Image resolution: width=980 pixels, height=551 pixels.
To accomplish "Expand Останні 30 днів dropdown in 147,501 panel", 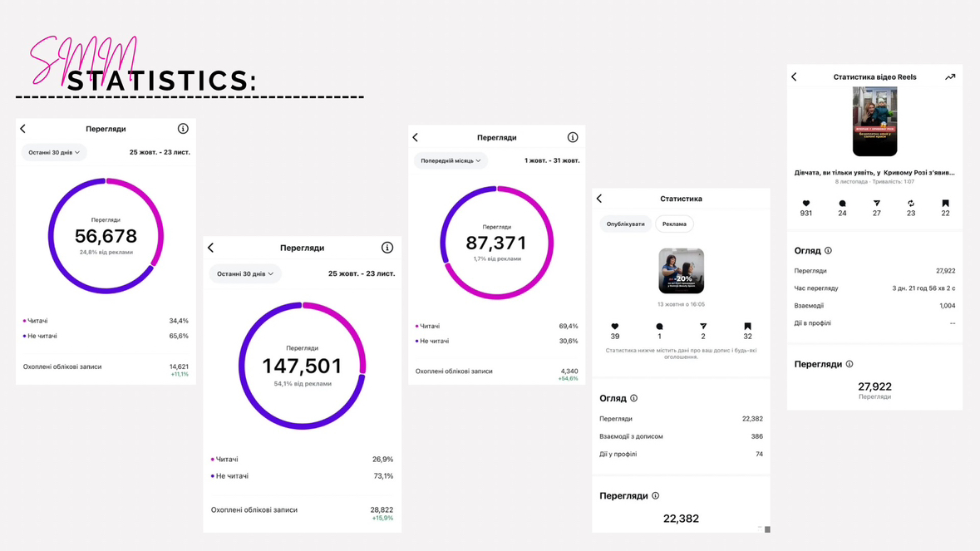I will coord(245,273).
